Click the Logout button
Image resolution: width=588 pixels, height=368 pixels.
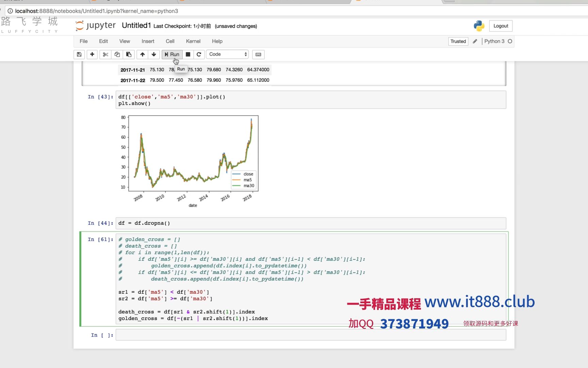coord(501,26)
